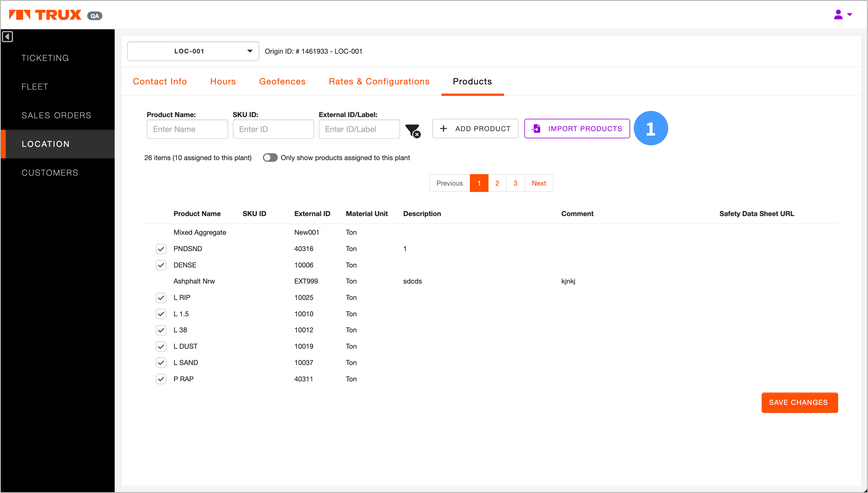Click the Safety Data Sheet URL header
868x493 pixels.
(x=756, y=214)
